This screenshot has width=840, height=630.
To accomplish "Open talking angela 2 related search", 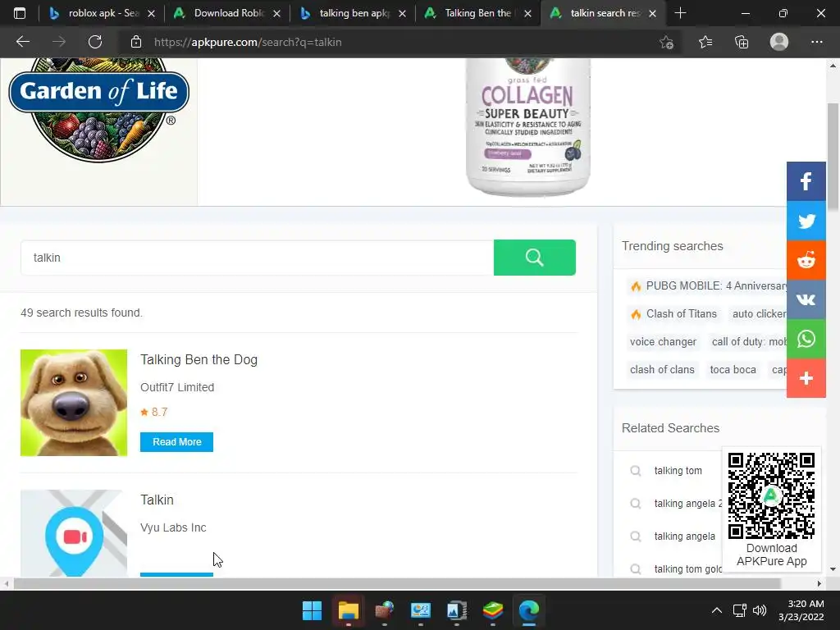I will (x=688, y=504).
